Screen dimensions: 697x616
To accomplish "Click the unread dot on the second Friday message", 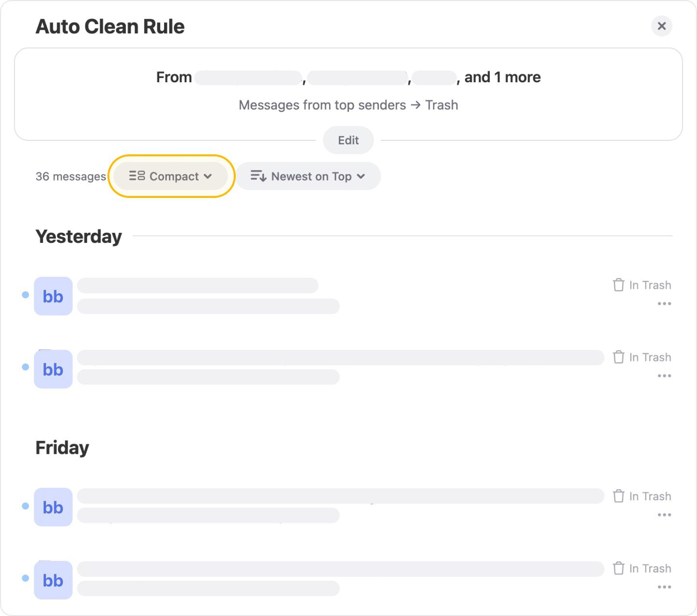I will tap(25, 579).
